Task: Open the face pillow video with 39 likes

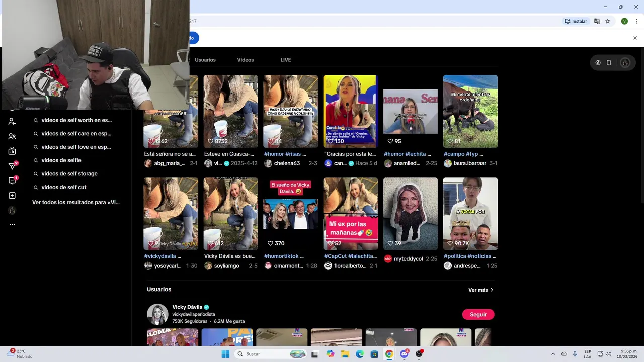Action: tap(411, 214)
